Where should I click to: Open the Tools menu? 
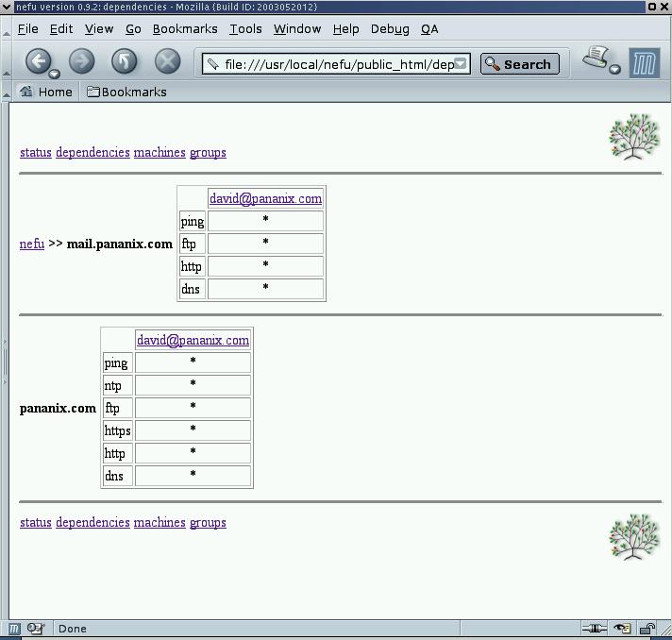(245, 29)
